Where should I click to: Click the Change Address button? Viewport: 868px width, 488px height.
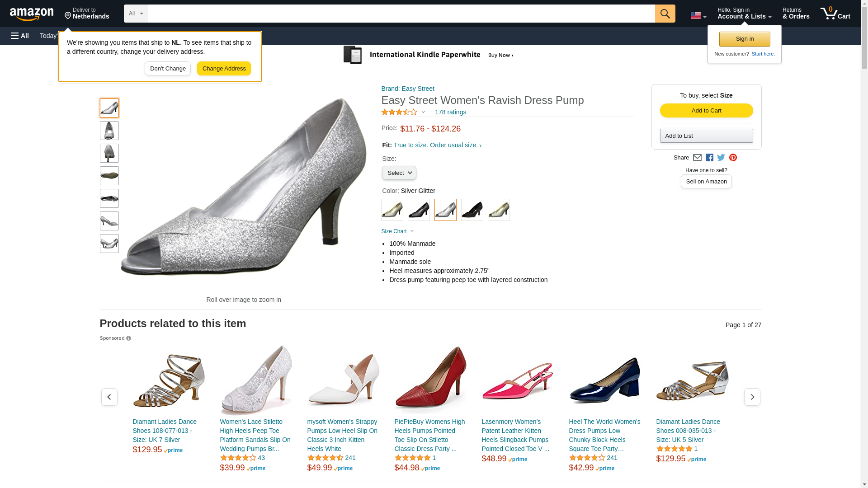(x=224, y=69)
